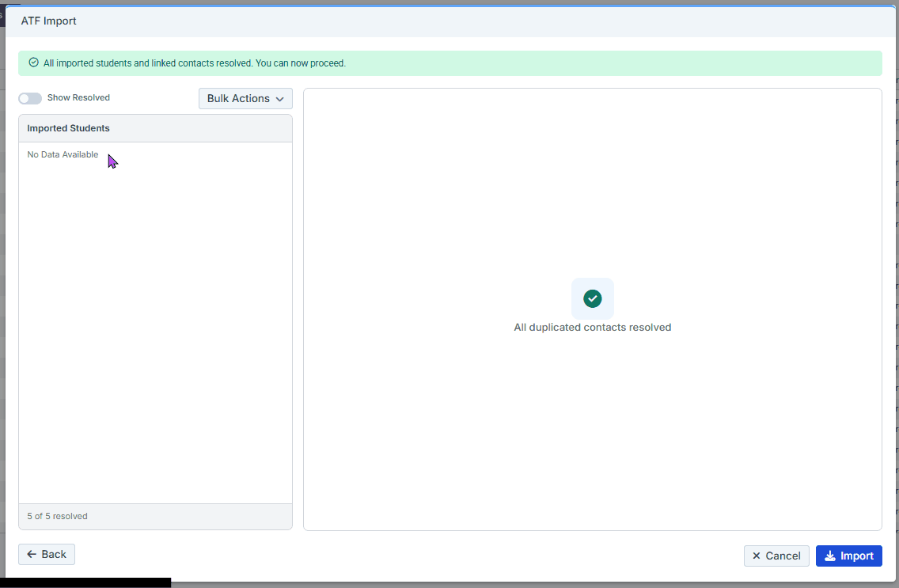This screenshot has width=899, height=588.
Task: Click the "5 of 5 resolved" status
Action: point(57,516)
